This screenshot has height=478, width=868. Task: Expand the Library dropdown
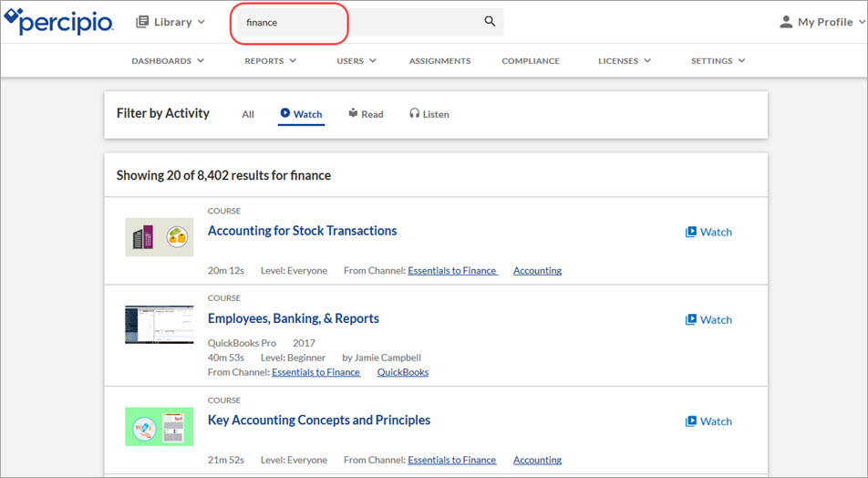[x=170, y=22]
